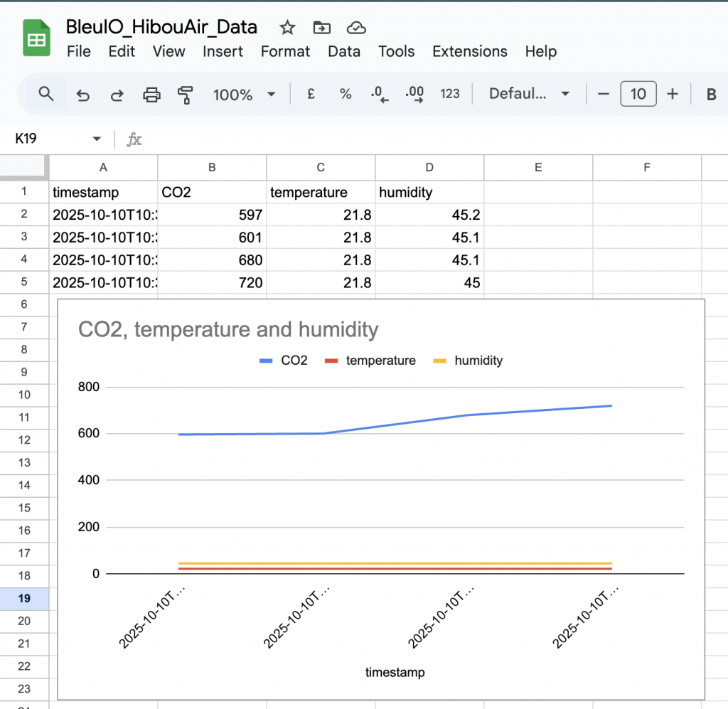Click the undo arrow
Image resolution: width=728 pixels, height=709 pixels.
click(x=83, y=95)
